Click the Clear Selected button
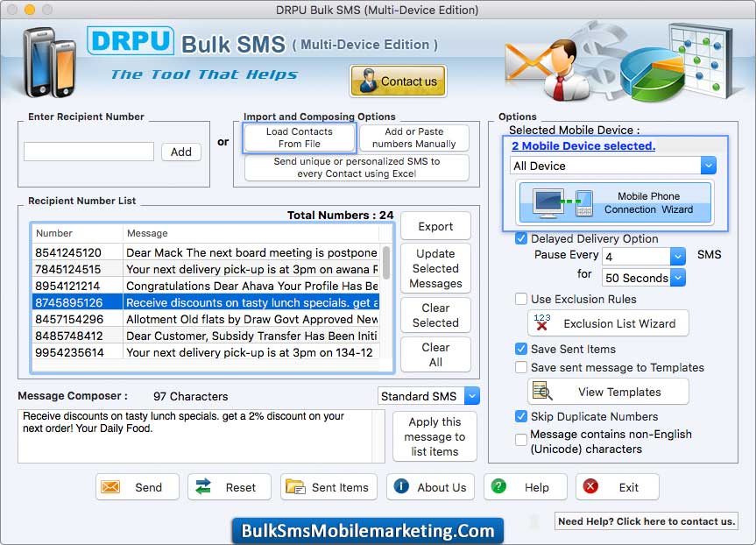The image size is (756, 545). pos(435,315)
